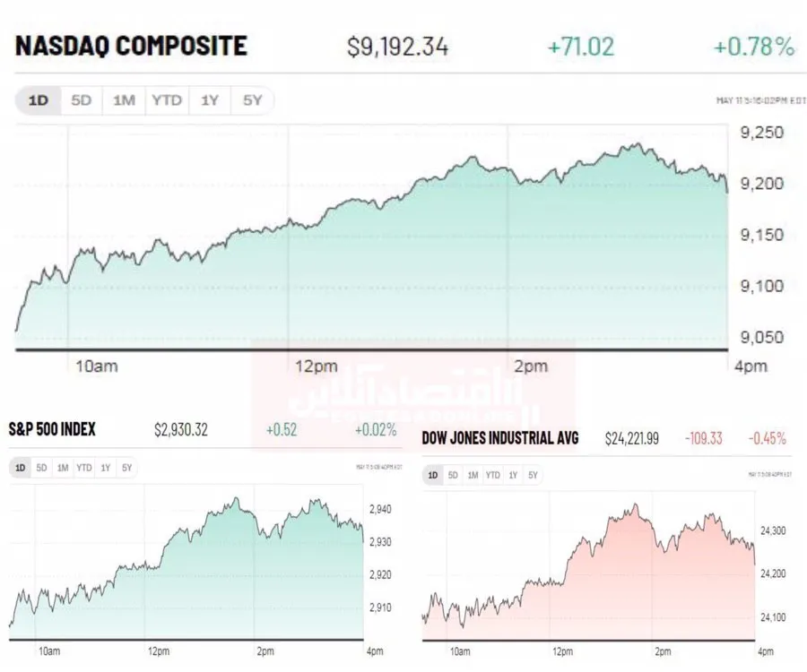The height and width of the screenshot is (672, 807).
Task: Choose 1Y range for Dow Jones
Action: pyautogui.click(x=513, y=475)
